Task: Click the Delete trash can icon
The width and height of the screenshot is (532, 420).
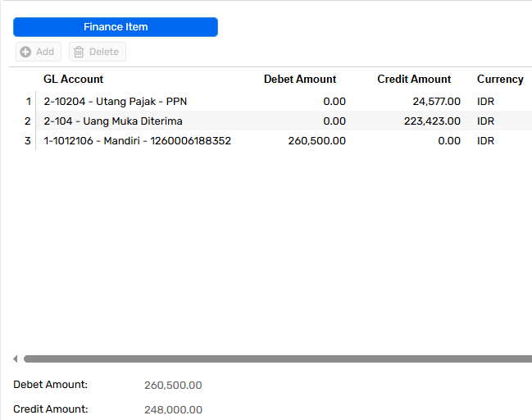Action: pyautogui.click(x=79, y=52)
